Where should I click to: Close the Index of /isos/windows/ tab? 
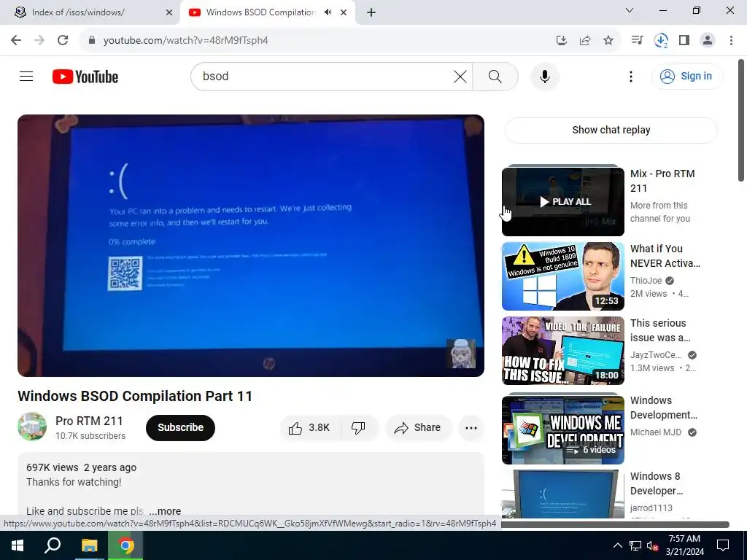click(169, 12)
